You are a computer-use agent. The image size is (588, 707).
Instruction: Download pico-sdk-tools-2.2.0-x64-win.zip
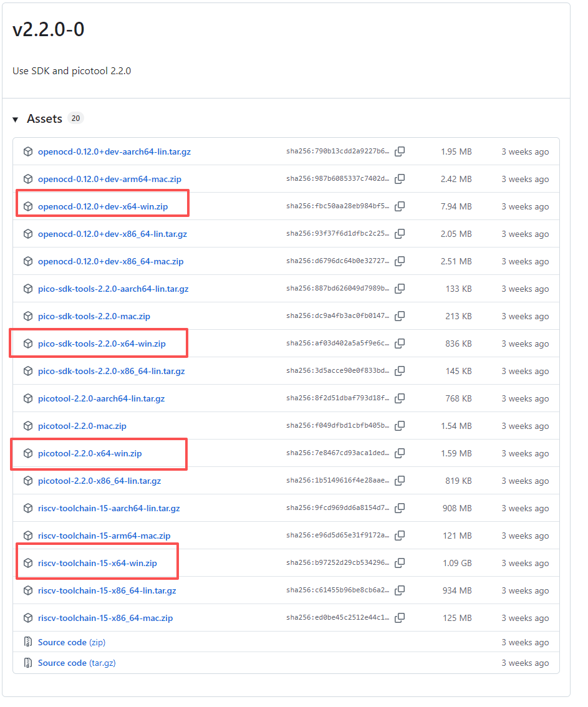pos(102,344)
